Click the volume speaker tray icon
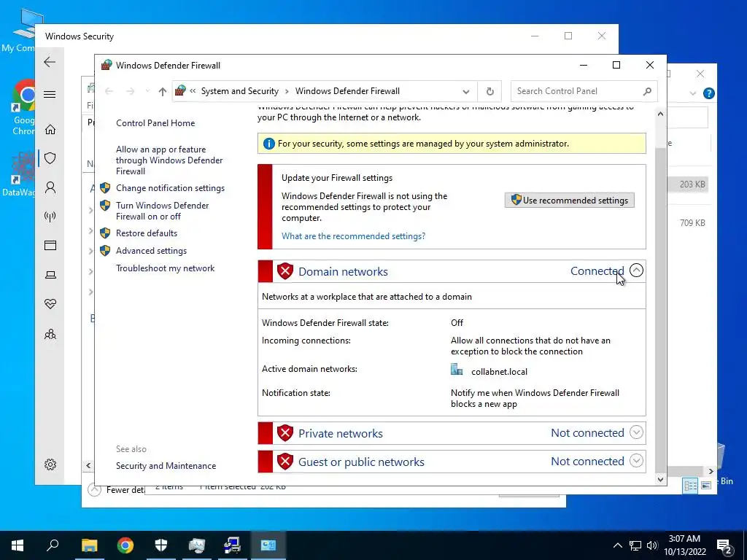This screenshot has height=560, width=747. [x=651, y=545]
